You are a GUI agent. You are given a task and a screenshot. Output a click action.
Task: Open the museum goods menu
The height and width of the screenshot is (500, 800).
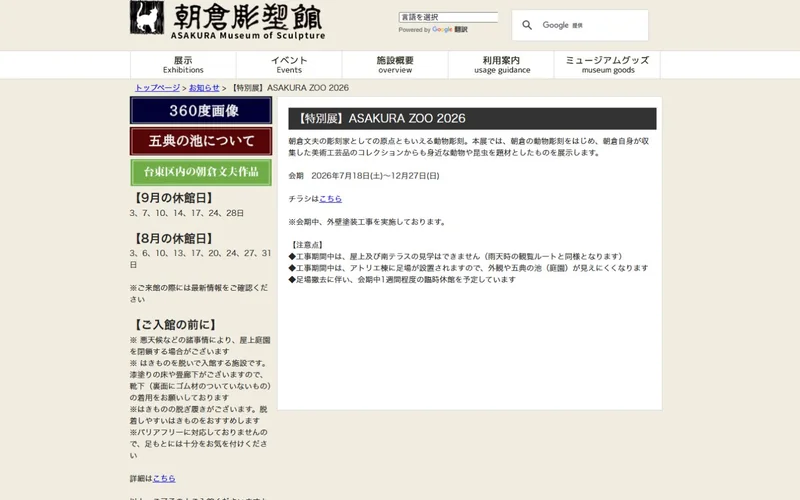coord(608,65)
